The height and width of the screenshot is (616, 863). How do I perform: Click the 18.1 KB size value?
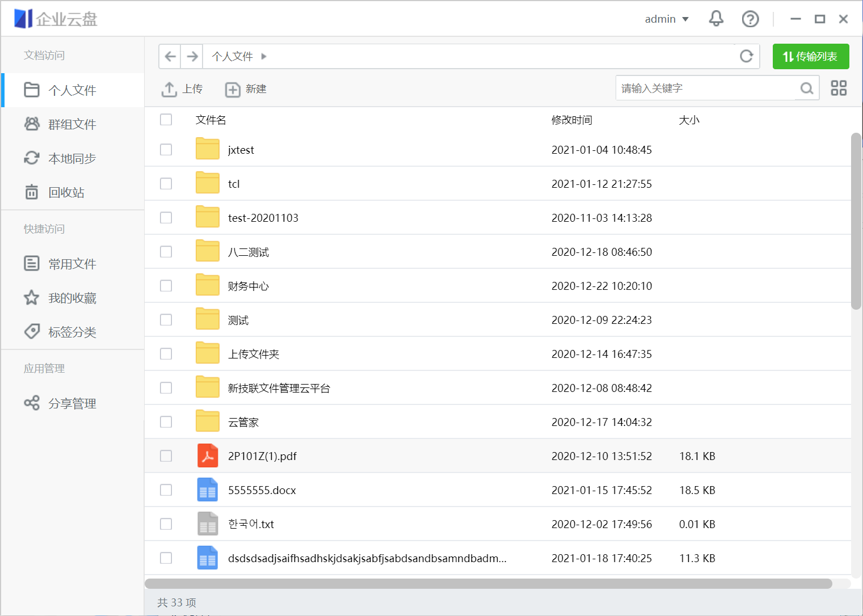697,456
